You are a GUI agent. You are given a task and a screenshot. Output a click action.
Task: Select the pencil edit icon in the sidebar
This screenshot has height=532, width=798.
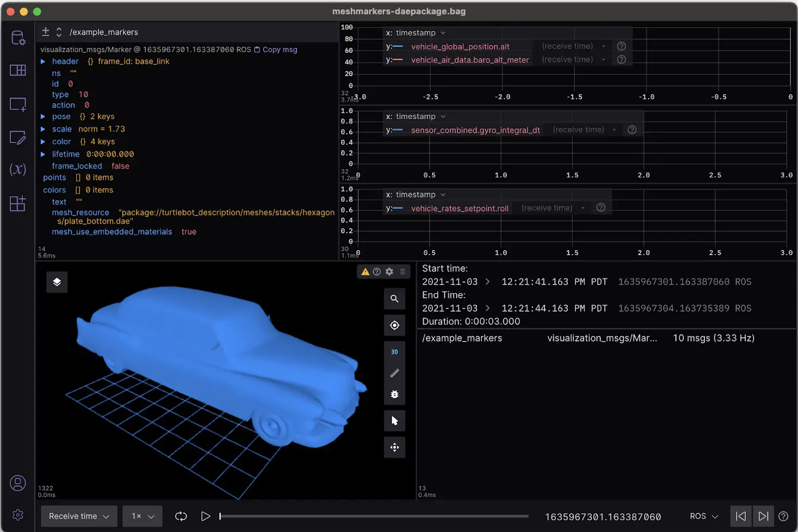coord(18,139)
